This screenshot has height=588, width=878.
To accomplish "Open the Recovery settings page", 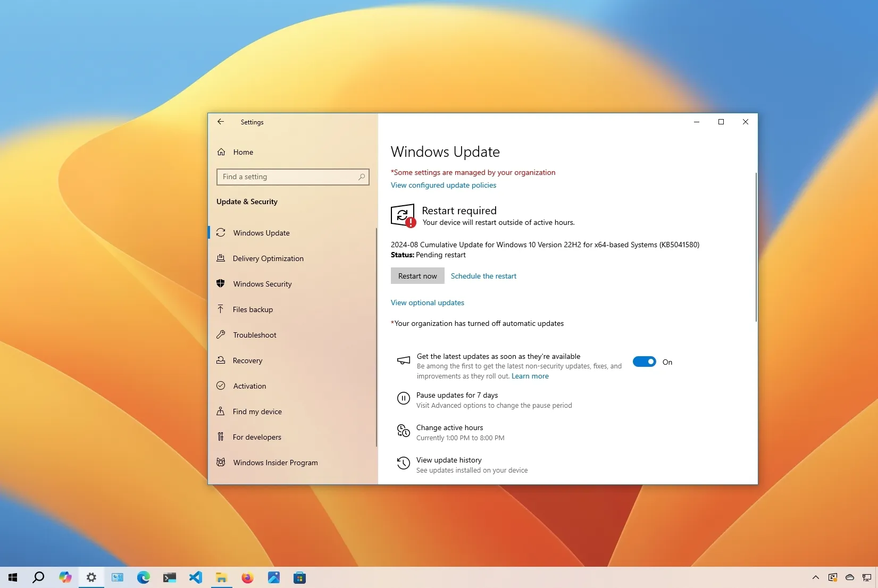I will click(x=292, y=360).
